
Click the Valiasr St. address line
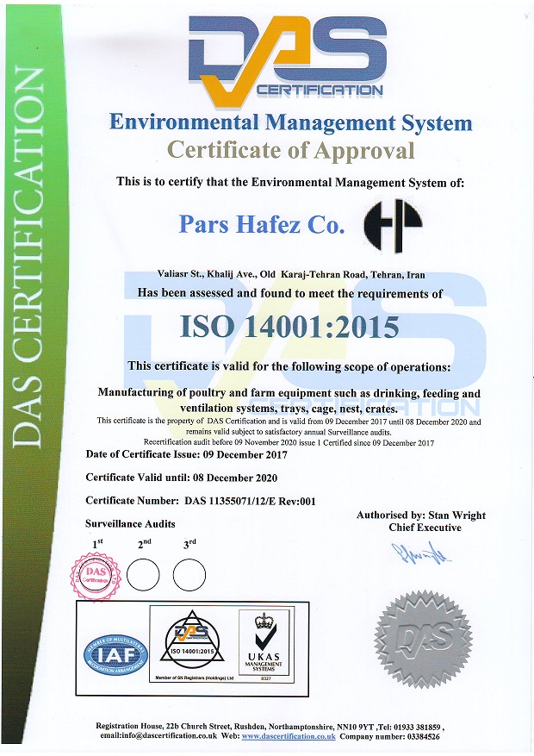(291, 275)
